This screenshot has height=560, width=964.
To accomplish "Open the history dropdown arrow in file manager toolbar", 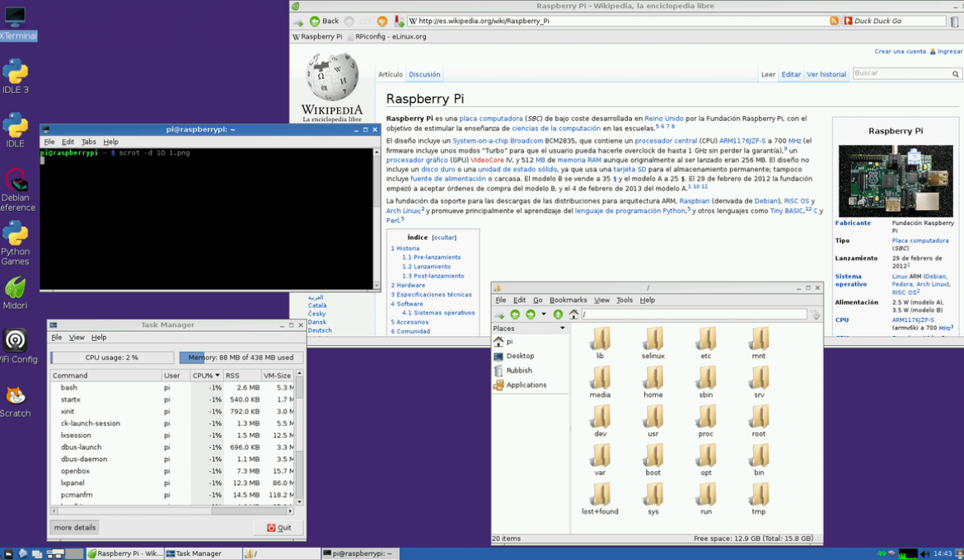I will coord(544,315).
